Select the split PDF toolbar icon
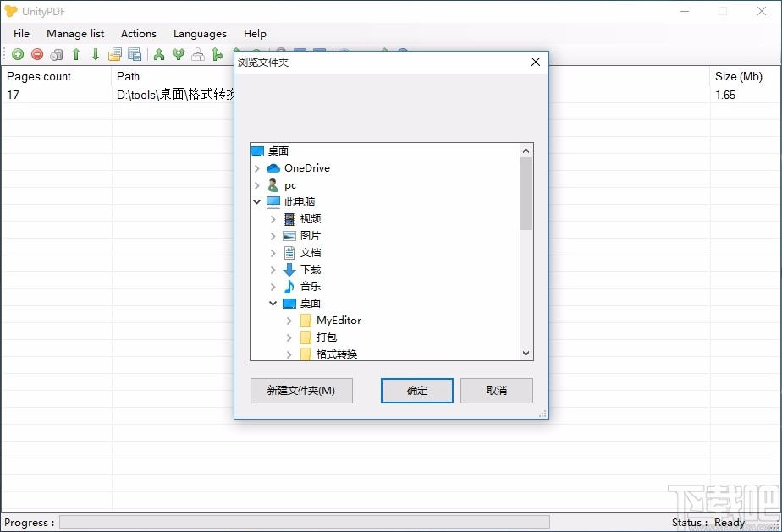Image resolution: width=782 pixels, height=532 pixels. (x=178, y=53)
